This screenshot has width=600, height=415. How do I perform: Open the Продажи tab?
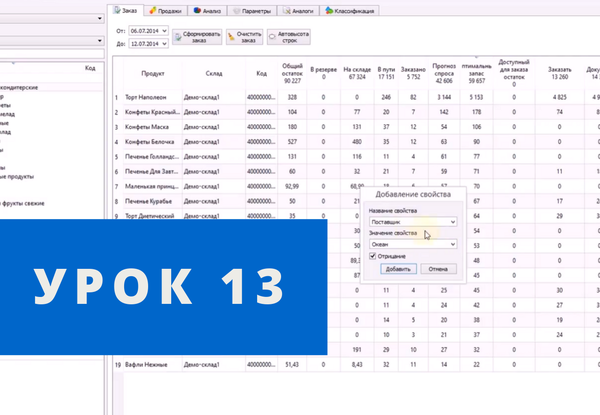(165, 11)
